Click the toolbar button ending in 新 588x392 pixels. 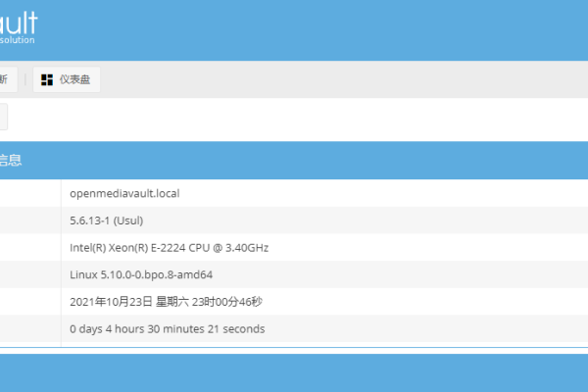coord(6,79)
